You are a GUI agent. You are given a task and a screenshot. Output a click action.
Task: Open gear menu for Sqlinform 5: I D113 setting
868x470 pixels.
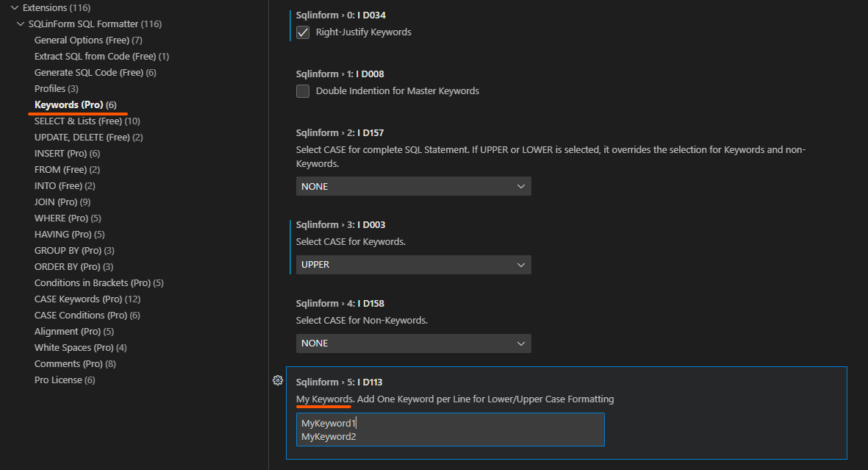tap(278, 380)
